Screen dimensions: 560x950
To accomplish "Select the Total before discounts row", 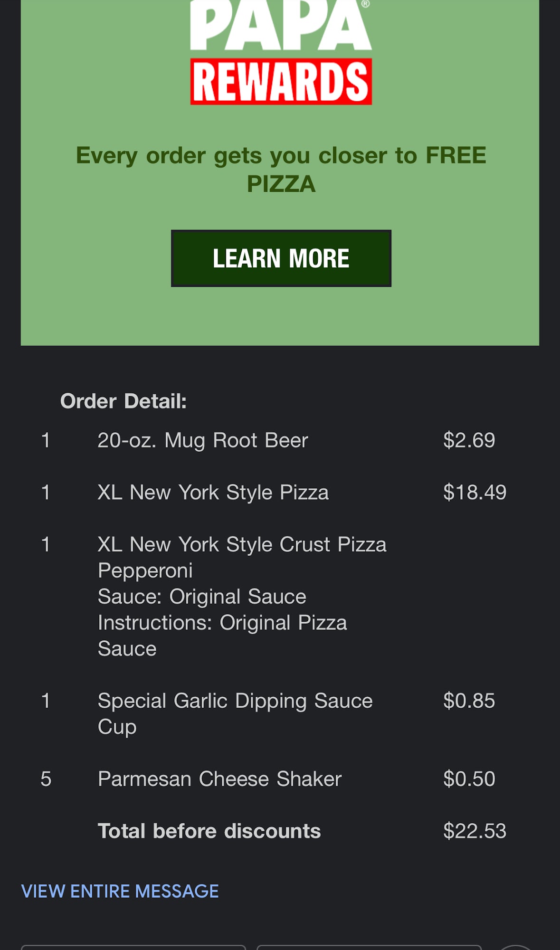I will (x=209, y=831).
